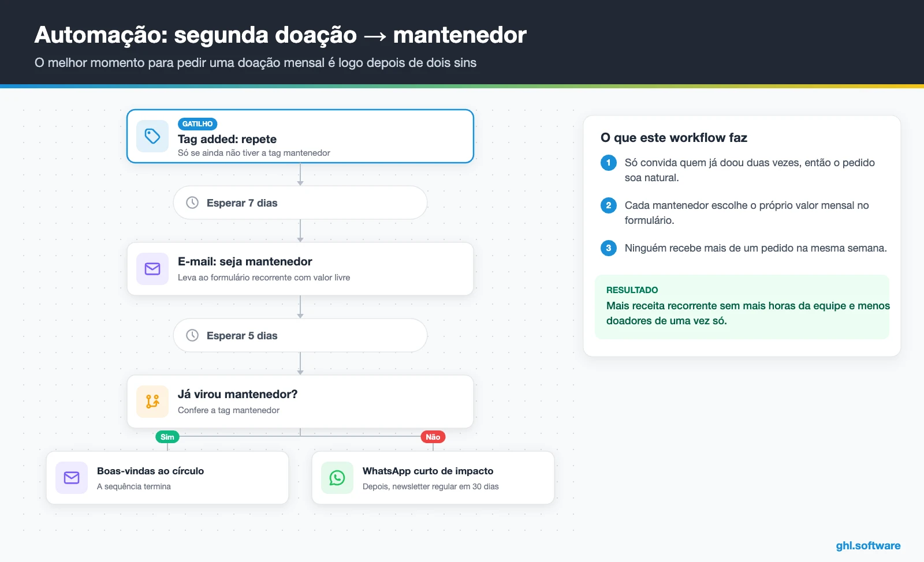Open the Esperar 5 dias wait step
The image size is (924, 562).
(300, 335)
